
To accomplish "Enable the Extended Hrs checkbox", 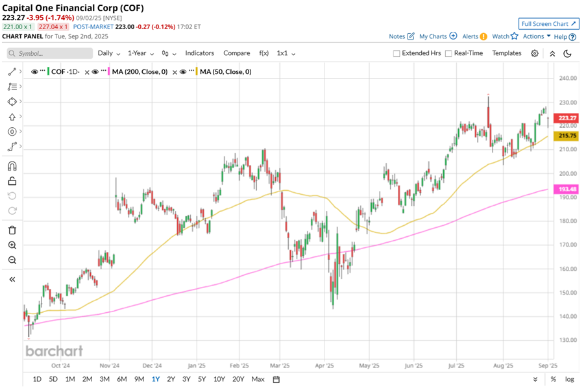I will [397, 53].
